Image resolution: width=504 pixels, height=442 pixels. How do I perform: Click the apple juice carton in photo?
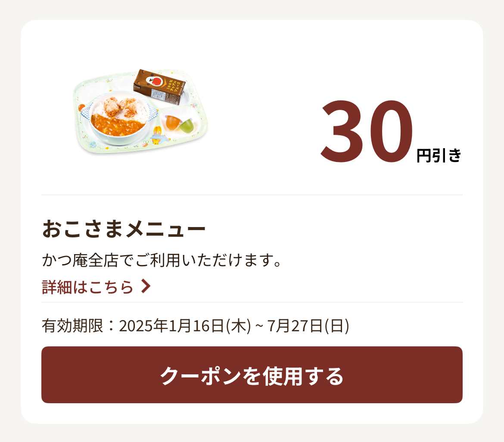pos(159,87)
